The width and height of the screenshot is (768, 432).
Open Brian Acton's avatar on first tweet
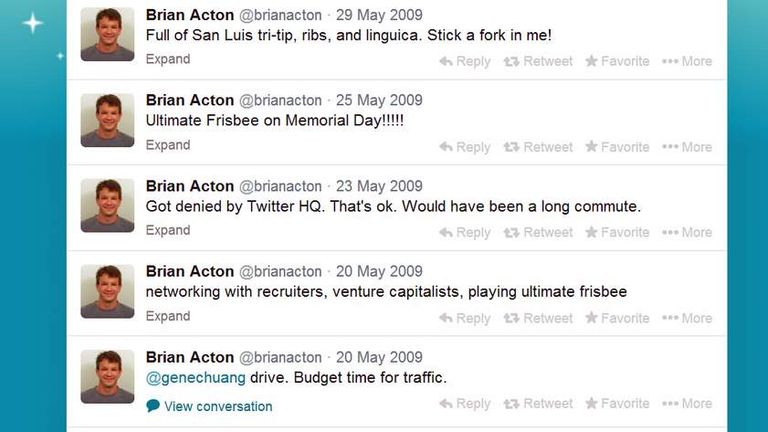[107, 34]
